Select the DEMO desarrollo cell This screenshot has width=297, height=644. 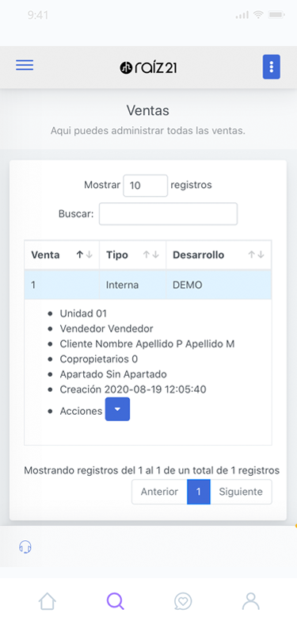click(219, 285)
